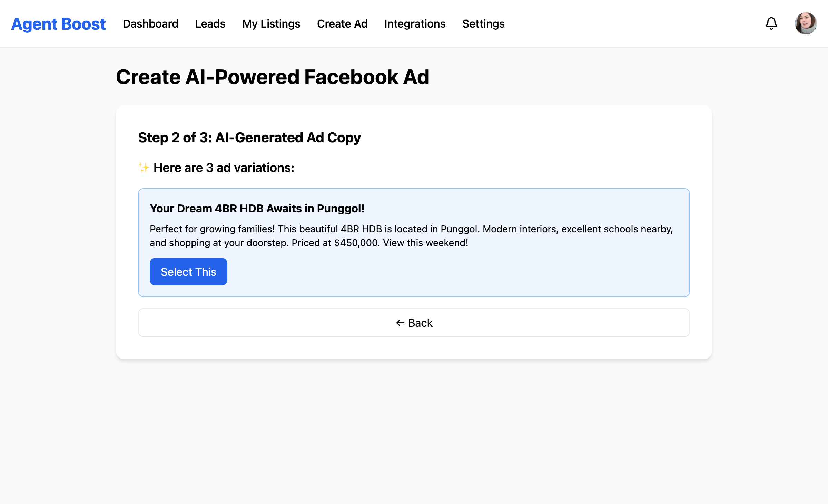Click the Punggol ad variation headline
Screen dimensions: 828x504
point(257,209)
